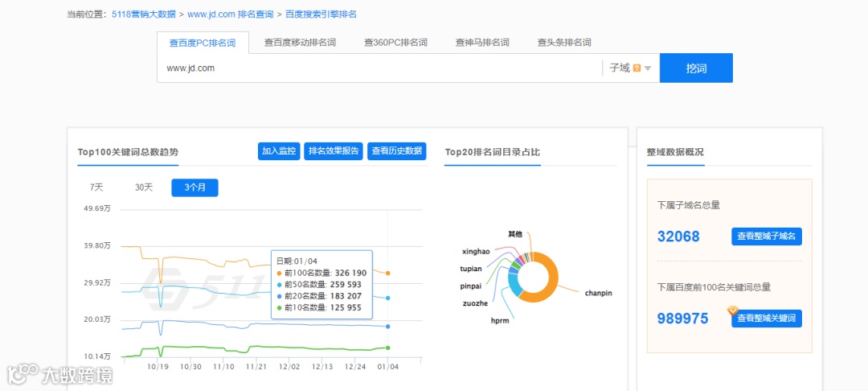Viewport: 868px width, 391px height.
Task: Click the tupian pie chart label
Action: point(471,269)
